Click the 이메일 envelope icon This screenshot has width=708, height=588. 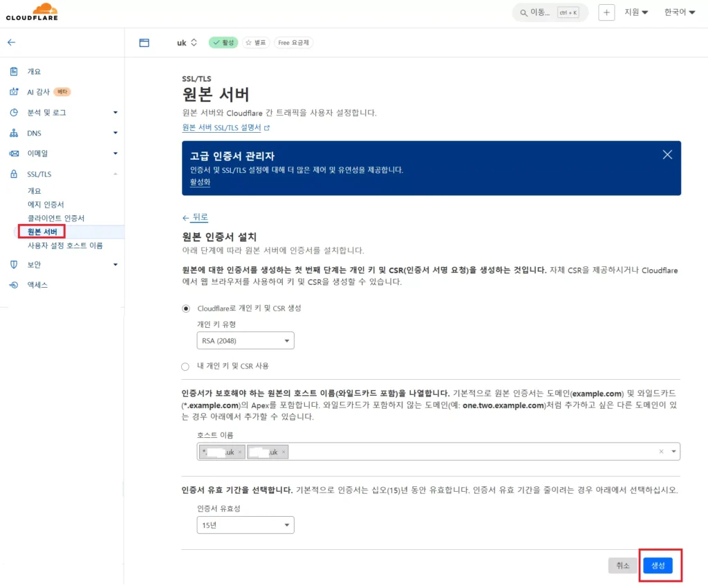pos(14,154)
